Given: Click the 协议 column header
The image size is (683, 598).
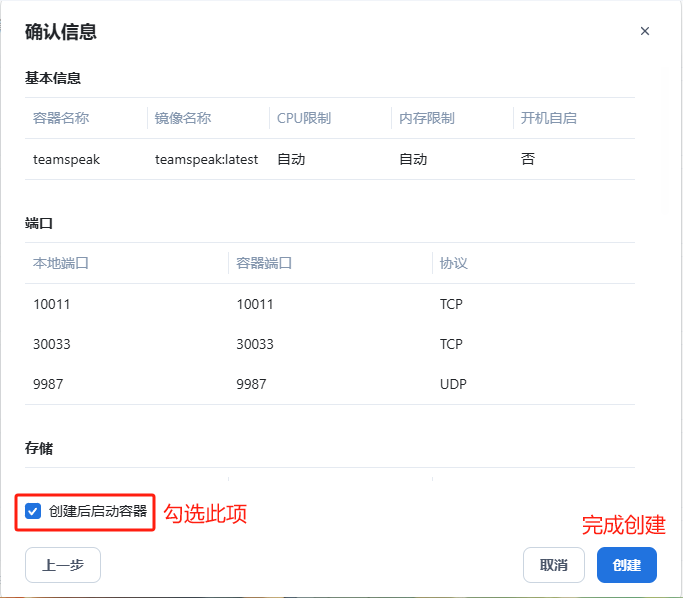Looking at the screenshot, I should [x=453, y=263].
